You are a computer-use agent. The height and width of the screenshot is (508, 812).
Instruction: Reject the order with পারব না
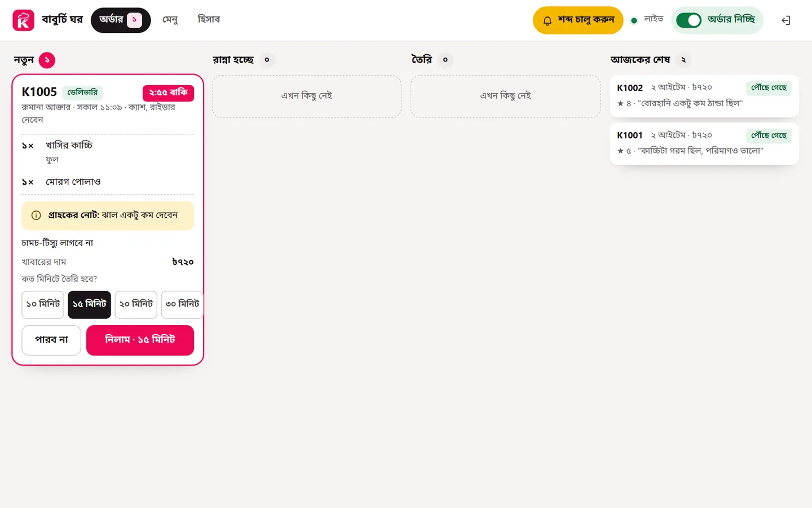click(x=51, y=340)
